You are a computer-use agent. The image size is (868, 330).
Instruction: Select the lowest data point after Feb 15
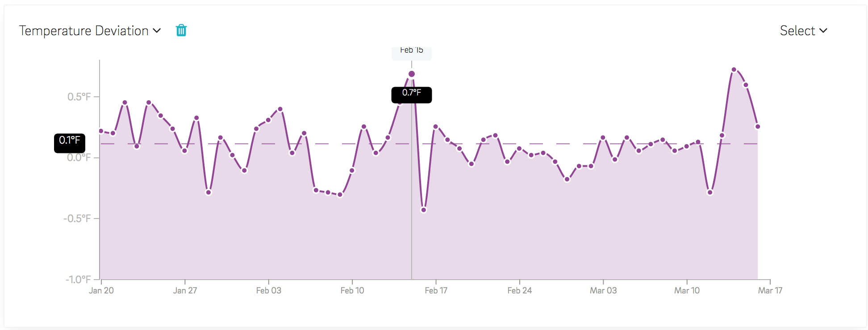pos(424,210)
